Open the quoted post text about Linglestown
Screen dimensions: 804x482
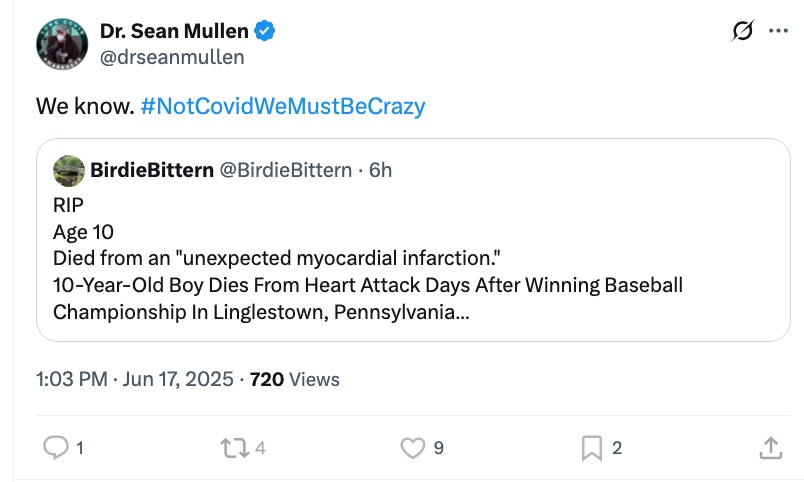point(367,285)
